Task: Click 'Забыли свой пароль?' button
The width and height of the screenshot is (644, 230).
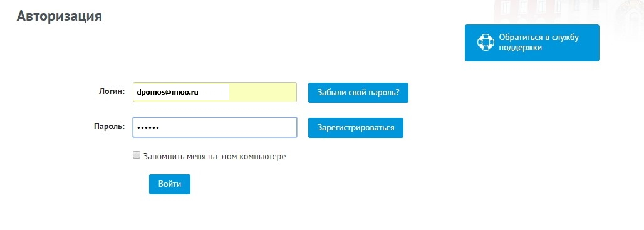Action: pos(358,92)
